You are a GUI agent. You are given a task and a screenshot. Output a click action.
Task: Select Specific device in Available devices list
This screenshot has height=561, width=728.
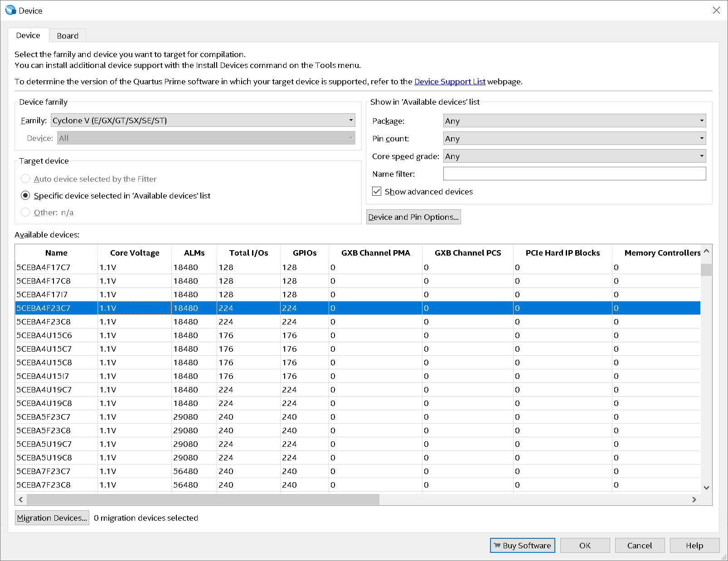tap(26, 196)
